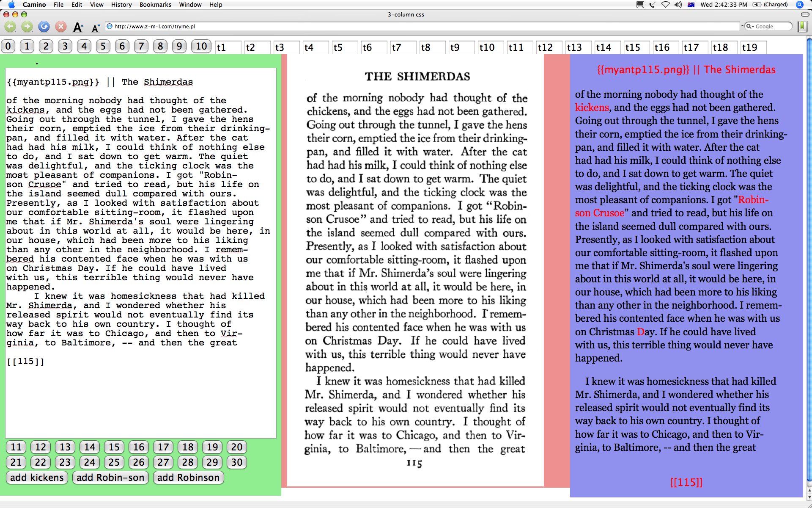The height and width of the screenshot is (508, 812).
Task: Click the red 'Robin-' text in preview
Action: point(753,200)
